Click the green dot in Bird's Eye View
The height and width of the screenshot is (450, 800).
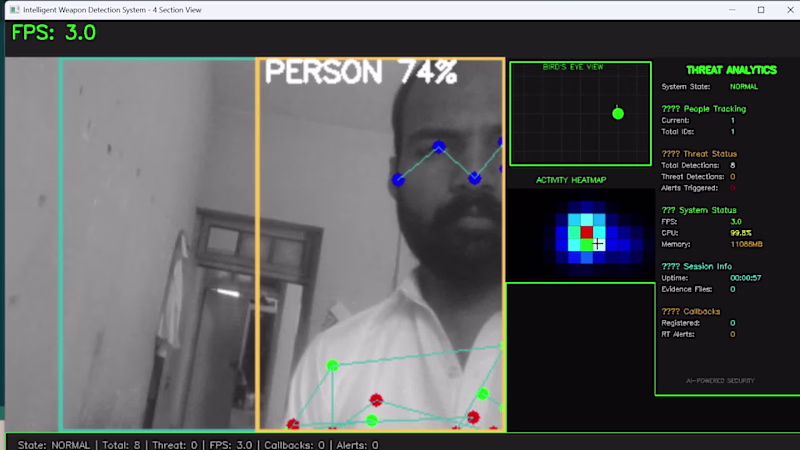[618, 114]
